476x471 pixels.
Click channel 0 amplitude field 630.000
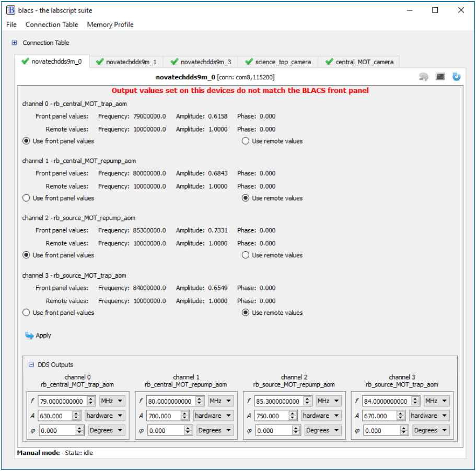[55, 416]
